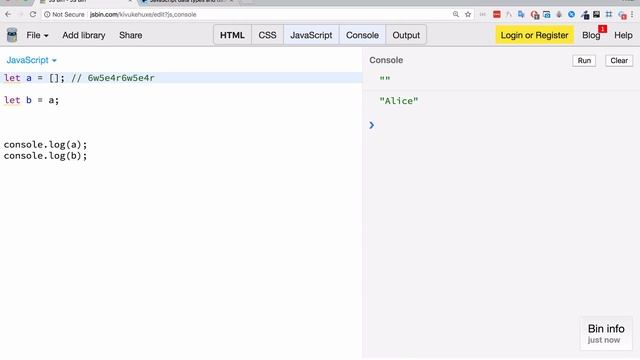
Task: Click the blue translate extension icon
Action: (521, 14)
